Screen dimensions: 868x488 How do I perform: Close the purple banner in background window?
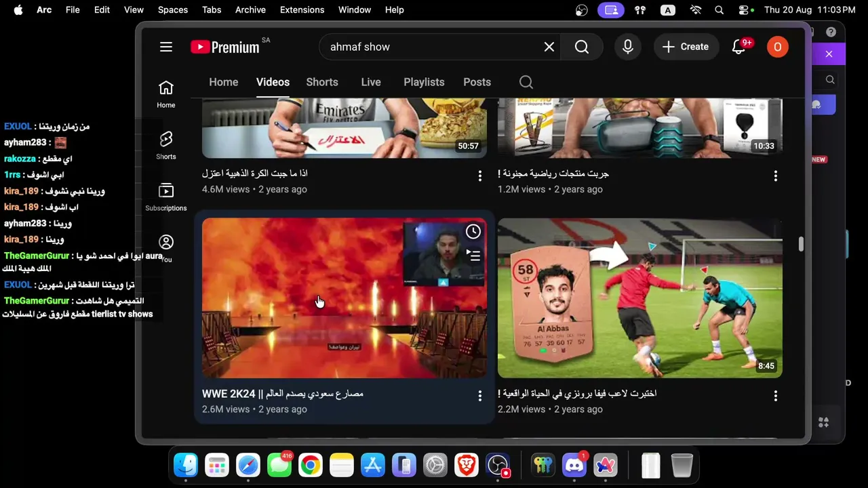pos(829,54)
